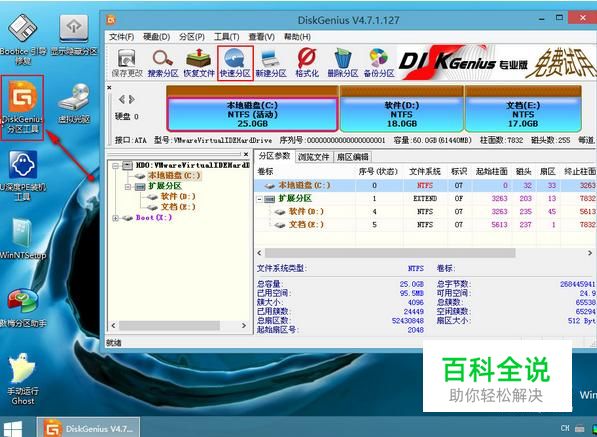Open the File (文件) menu
This screenshot has height=437, width=597.
point(122,37)
